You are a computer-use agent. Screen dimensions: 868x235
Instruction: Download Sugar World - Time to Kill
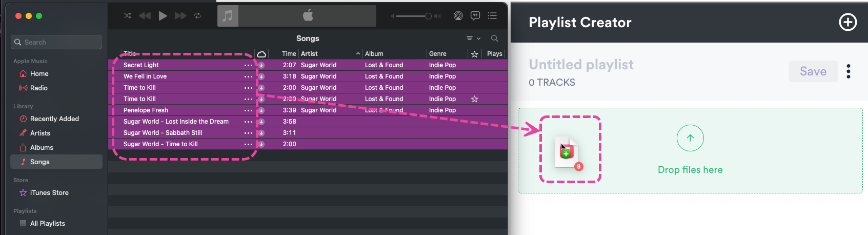click(x=261, y=144)
